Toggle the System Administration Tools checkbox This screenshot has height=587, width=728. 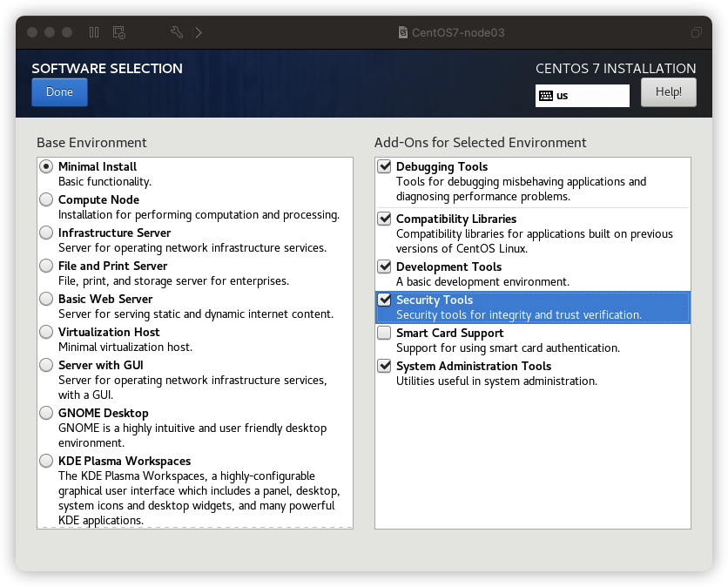pos(384,366)
